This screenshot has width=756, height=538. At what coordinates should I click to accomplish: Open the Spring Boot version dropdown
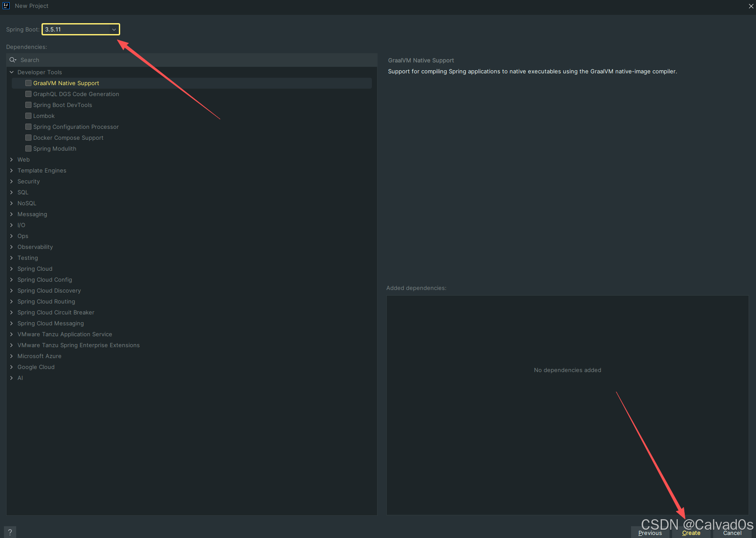[x=81, y=29]
